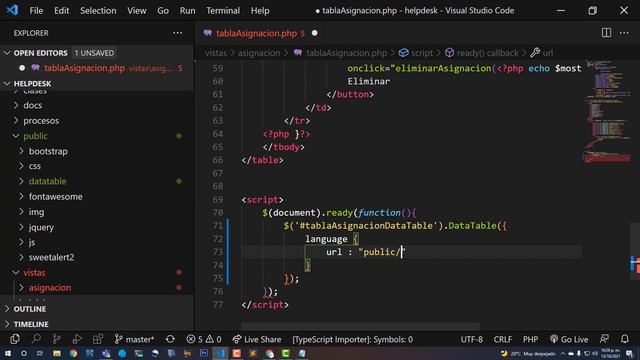This screenshot has height=360, width=640.
Task: Select the tablaAsignacion.php editor tab
Action: point(260,33)
